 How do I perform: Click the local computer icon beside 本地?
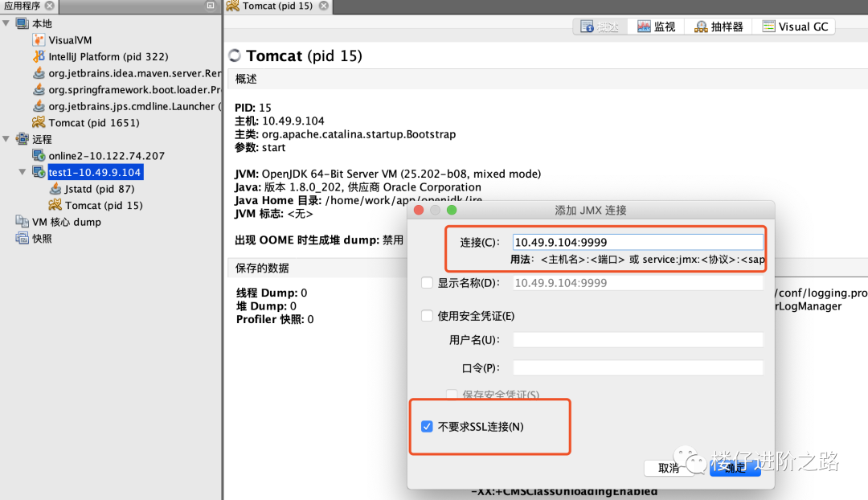point(23,23)
